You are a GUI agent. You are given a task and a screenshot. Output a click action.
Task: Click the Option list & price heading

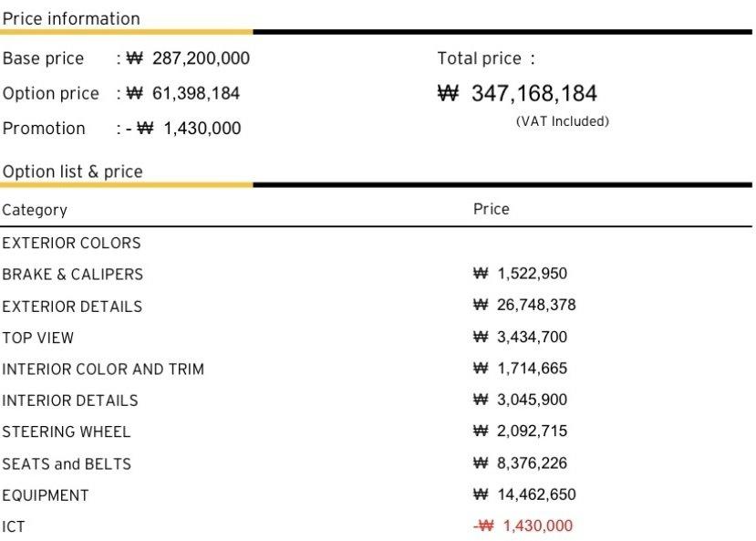point(72,172)
